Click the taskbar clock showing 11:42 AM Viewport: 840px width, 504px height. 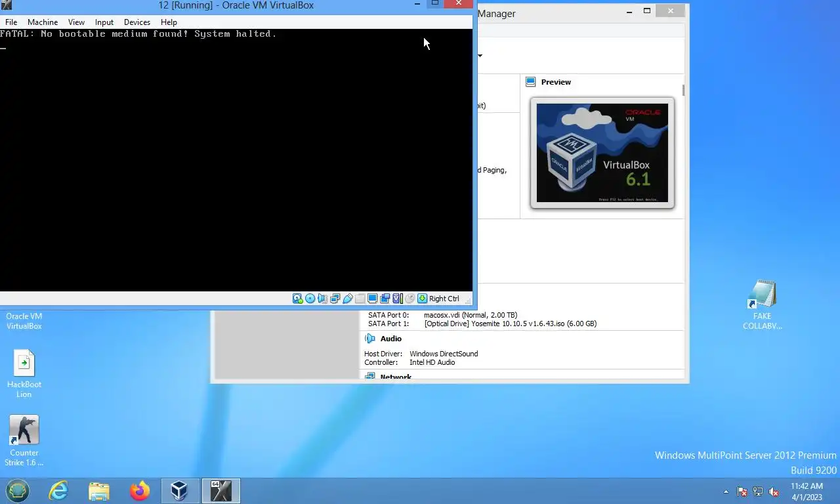807,486
